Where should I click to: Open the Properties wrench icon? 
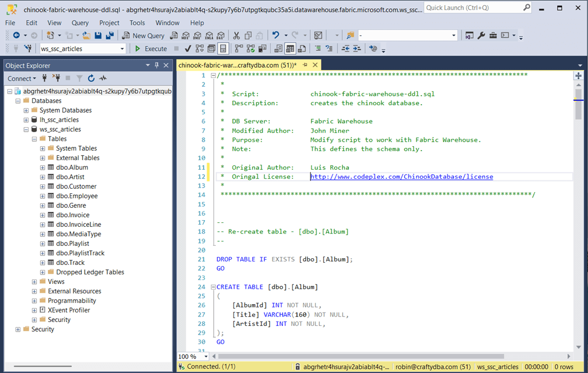tap(481, 35)
